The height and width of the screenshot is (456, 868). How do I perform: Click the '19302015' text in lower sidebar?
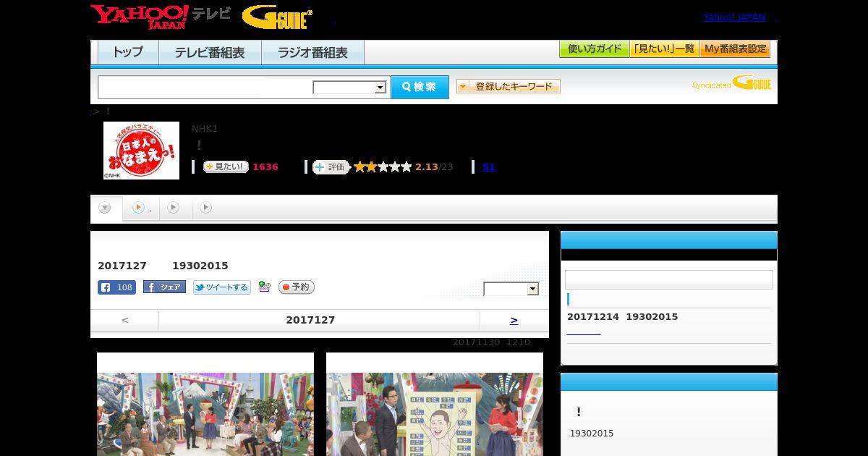[x=592, y=434]
